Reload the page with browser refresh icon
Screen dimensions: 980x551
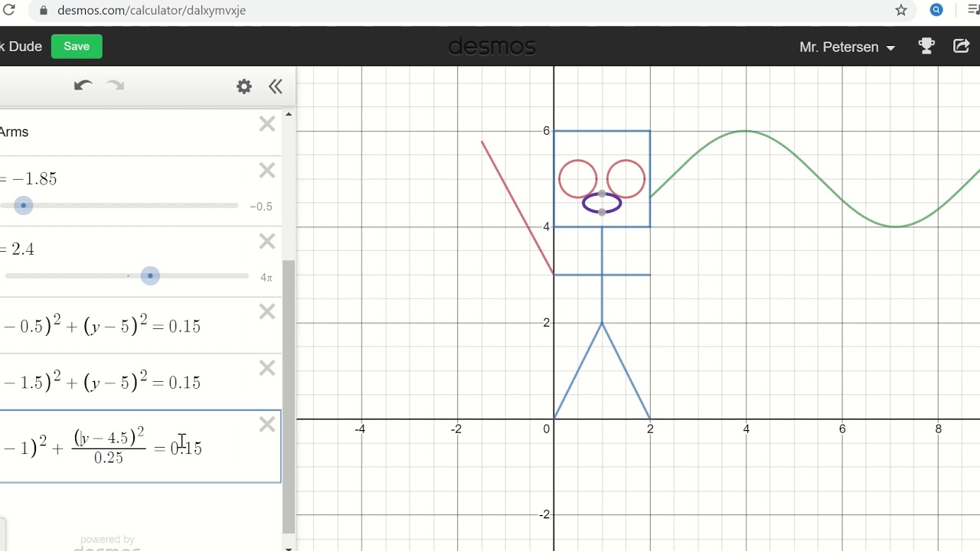point(9,11)
